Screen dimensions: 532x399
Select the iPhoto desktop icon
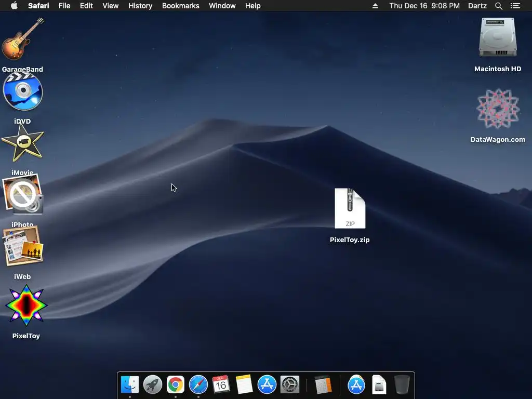(23, 194)
